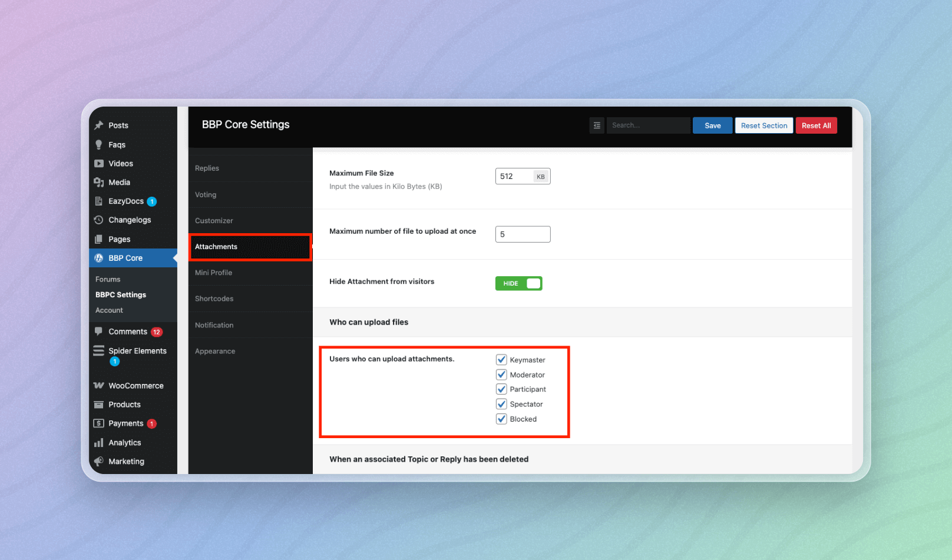The image size is (952, 560).
Task: Switch to the Shortcodes tab
Action: [214, 299]
